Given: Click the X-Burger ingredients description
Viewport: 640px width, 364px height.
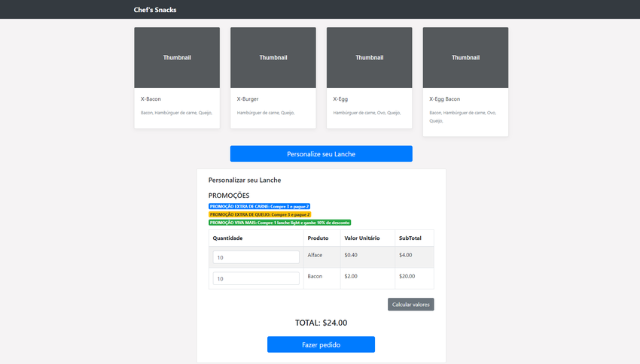Looking at the screenshot, I should (266, 113).
